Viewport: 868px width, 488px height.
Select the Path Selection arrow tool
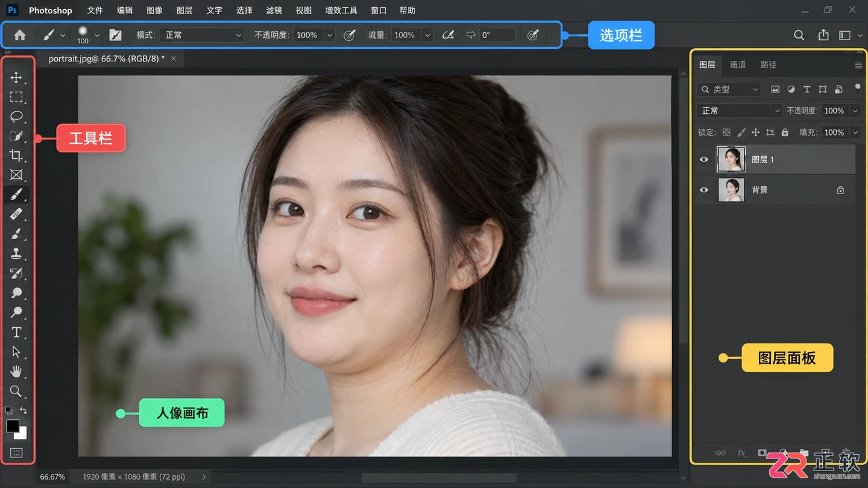point(16,352)
